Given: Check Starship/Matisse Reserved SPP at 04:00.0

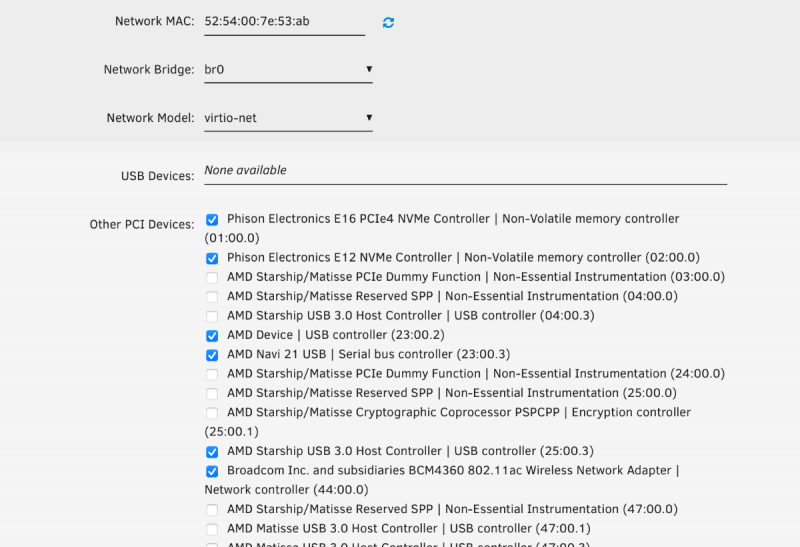Looking at the screenshot, I should pyautogui.click(x=212, y=297).
